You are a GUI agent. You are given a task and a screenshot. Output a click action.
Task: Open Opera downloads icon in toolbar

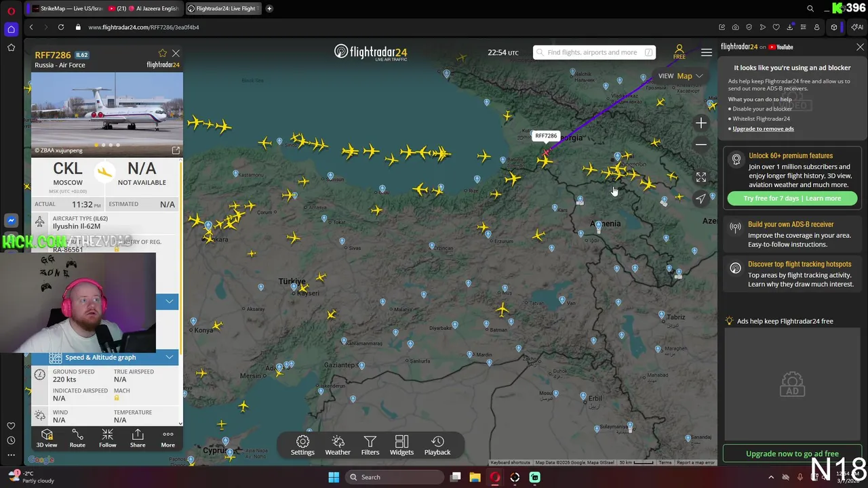(789, 27)
